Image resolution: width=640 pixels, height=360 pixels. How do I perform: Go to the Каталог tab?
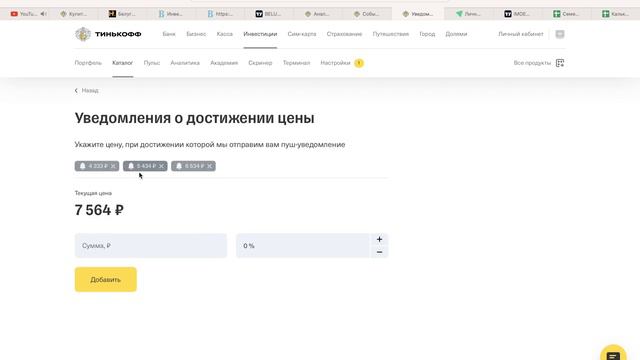click(122, 63)
